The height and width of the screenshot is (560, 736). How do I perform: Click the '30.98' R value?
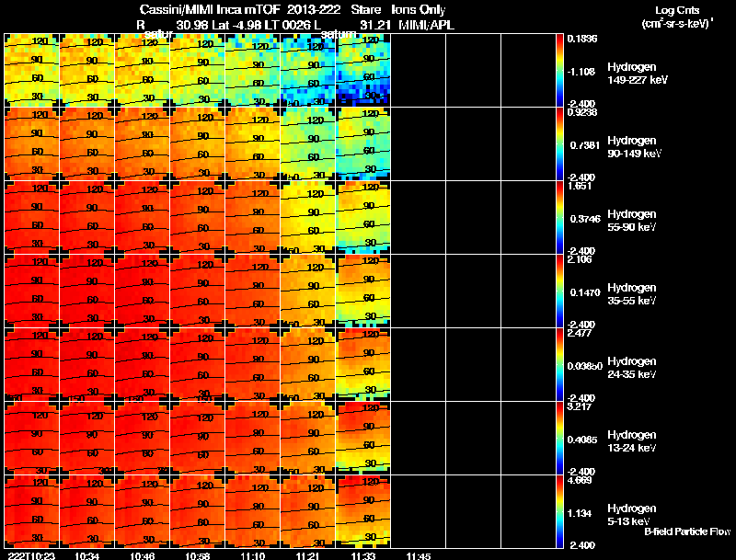coord(192,25)
